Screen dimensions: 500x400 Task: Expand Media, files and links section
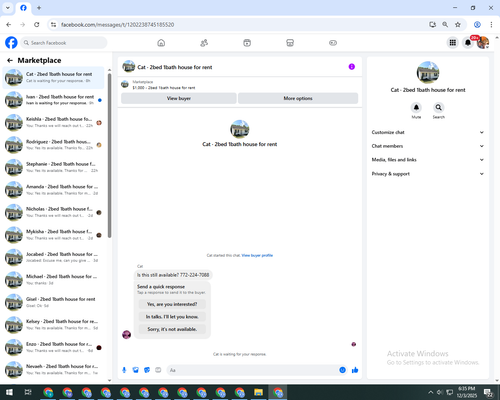tap(428, 160)
